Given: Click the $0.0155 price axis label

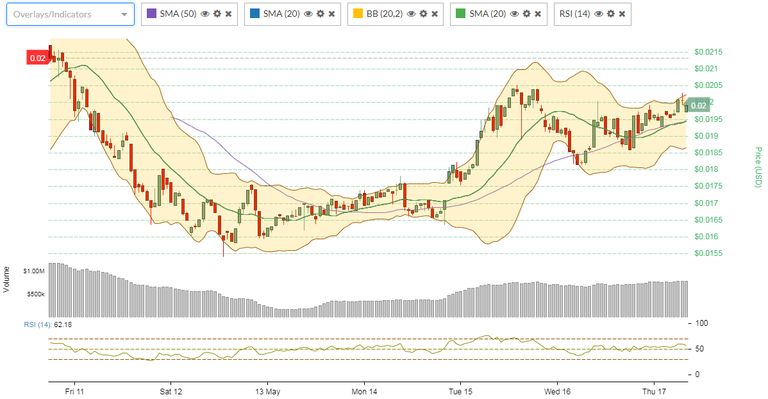Looking at the screenshot, I should click(708, 253).
